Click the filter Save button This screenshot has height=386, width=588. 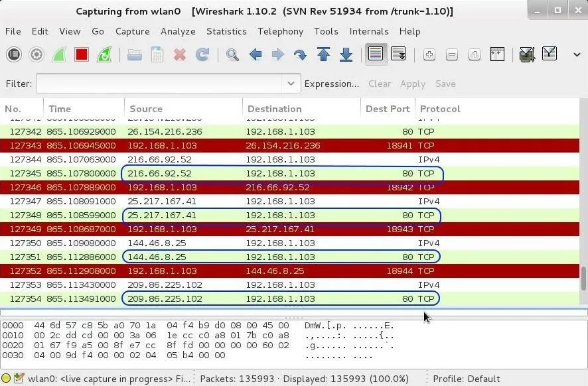click(x=445, y=84)
